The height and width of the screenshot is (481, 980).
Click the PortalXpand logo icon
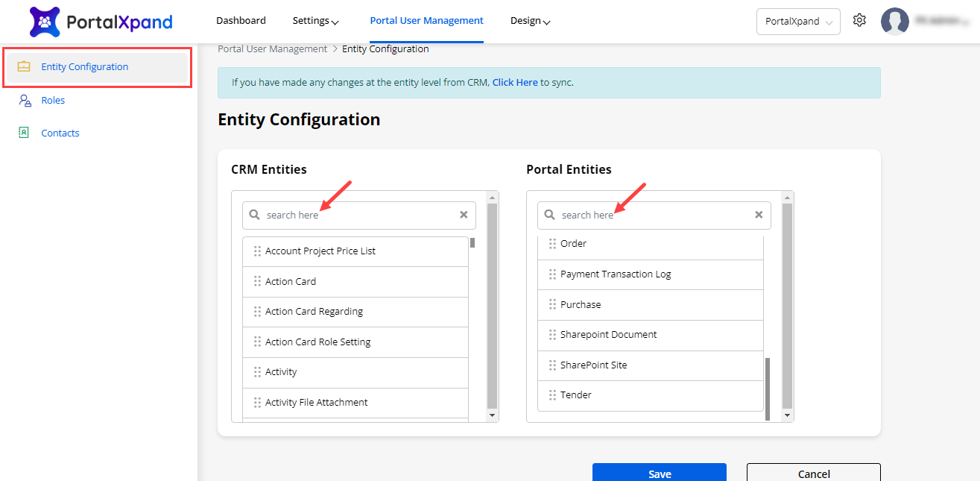[45, 22]
